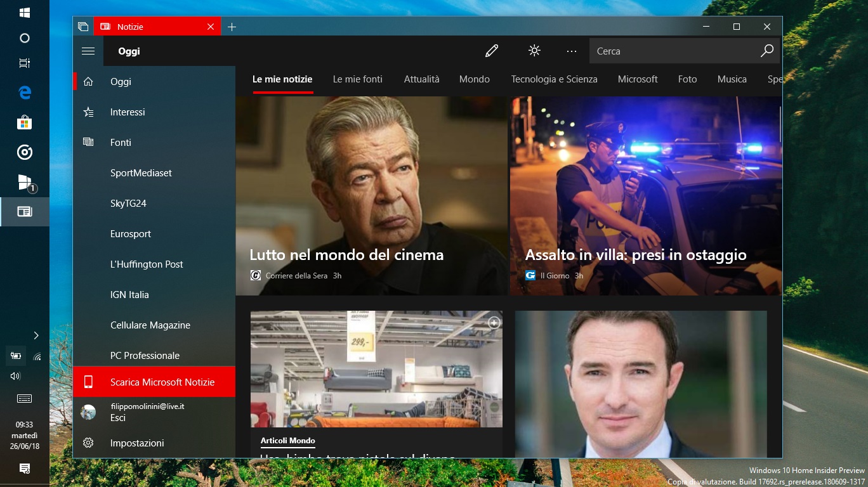Click the Impostazioni gear icon
The image size is (868, 487).
click(88, 443)
